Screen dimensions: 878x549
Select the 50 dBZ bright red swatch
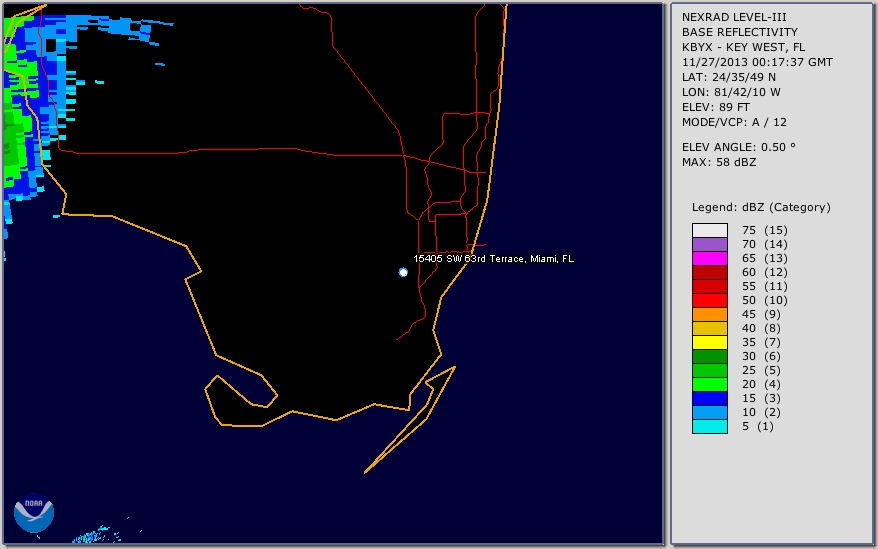(x=710, y=300)
